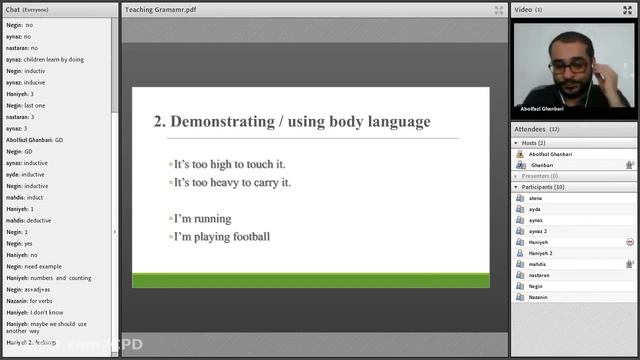Click the slide titled Demonstrating / using body language
The height and width of the screenshot is (360, 640).
click(311, 187)
